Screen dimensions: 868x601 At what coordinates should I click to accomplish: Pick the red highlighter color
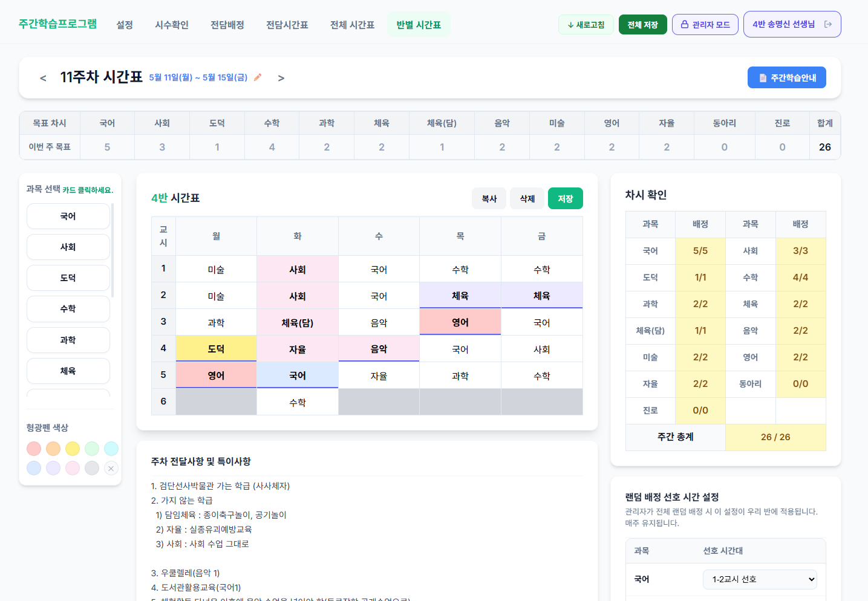pyautogui.click(x=34, y=449)
